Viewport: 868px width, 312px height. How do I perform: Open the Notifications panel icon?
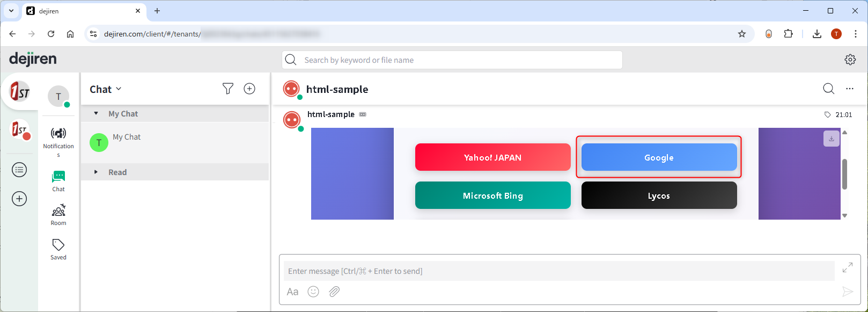(x=58, y=133)
